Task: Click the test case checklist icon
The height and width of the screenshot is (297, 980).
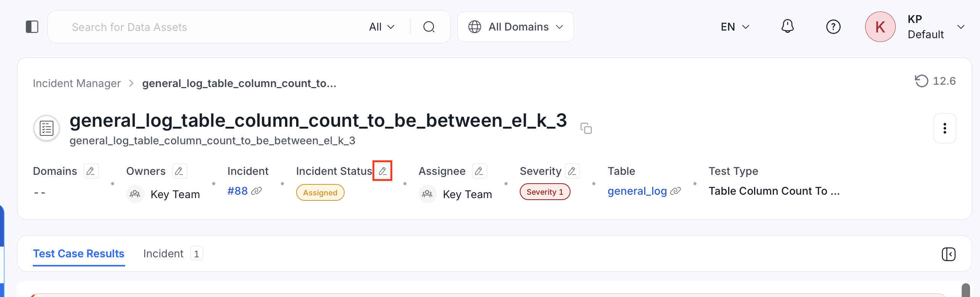Action: click(47, 128)
